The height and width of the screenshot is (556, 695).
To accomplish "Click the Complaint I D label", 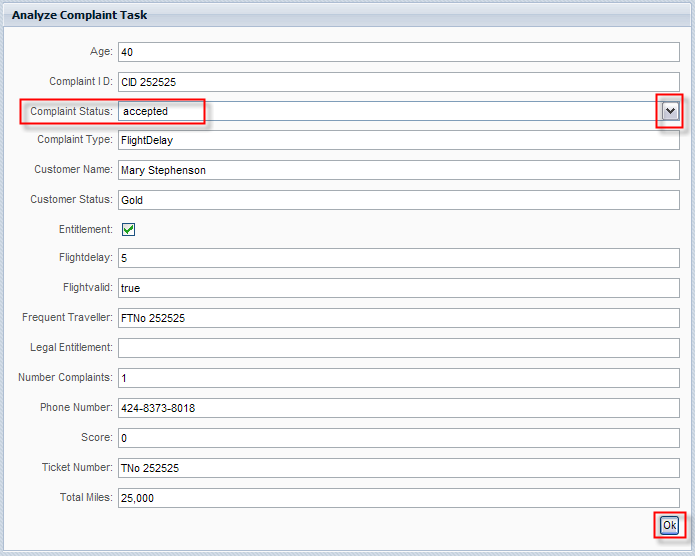I will pyautogui.click(x=81, y=82).
